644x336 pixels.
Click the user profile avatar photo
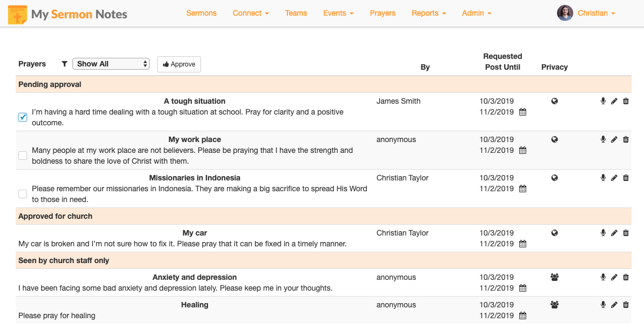[x=565, y=13]
